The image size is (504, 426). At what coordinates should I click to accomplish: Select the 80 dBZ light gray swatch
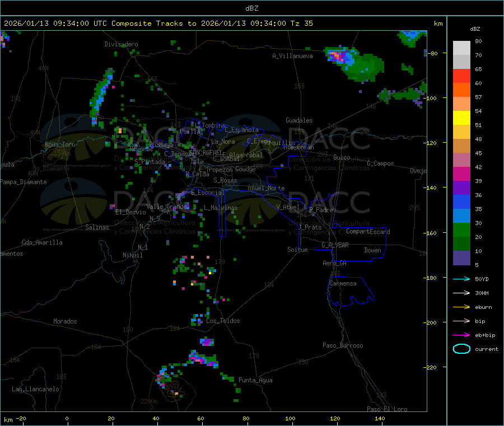461,48
